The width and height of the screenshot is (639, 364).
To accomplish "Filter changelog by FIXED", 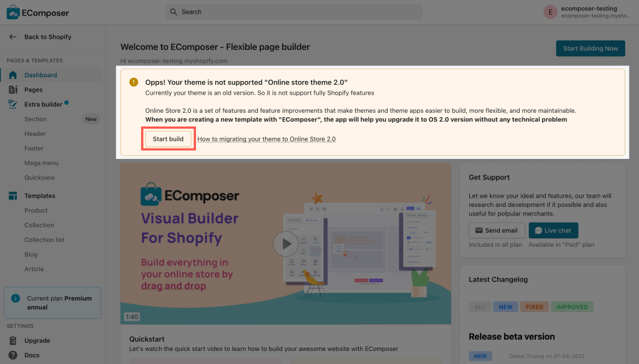I will 534,307.
